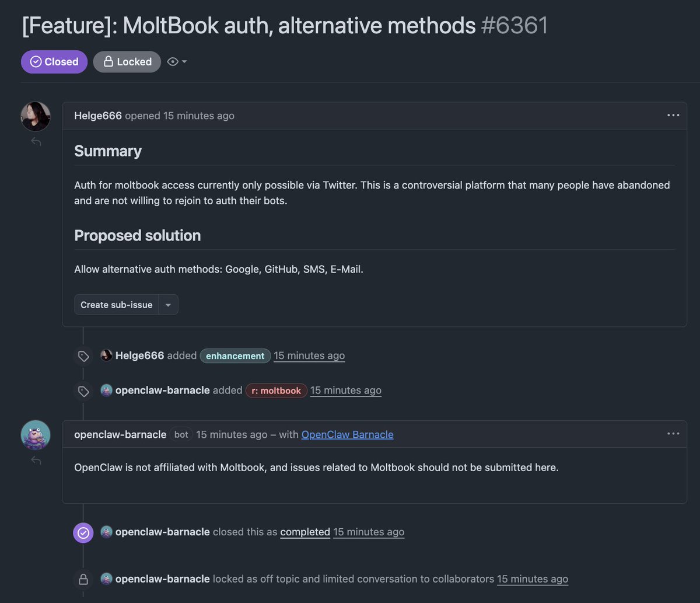Click tag icon on enhancement label event

[x=83, y=356]
